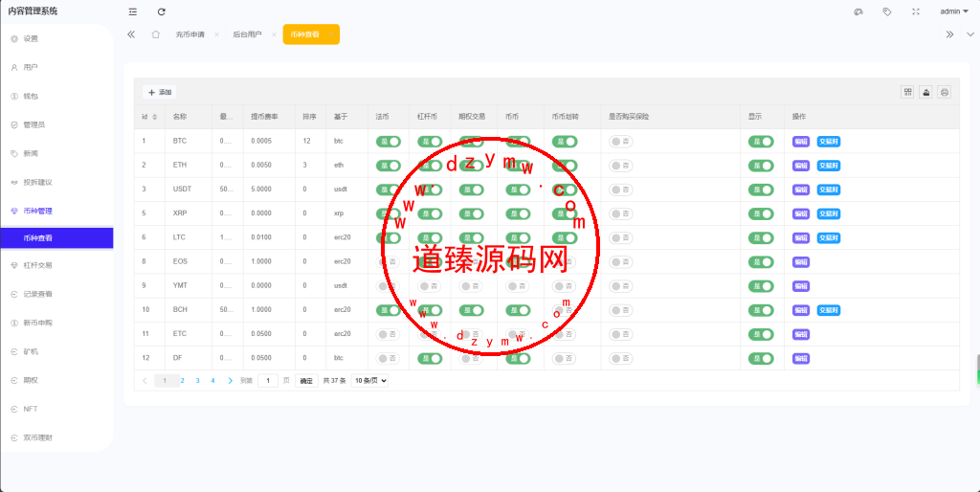Toggle 币币 switch for XRP row
980x492 pixels.
tap(518, 213)
